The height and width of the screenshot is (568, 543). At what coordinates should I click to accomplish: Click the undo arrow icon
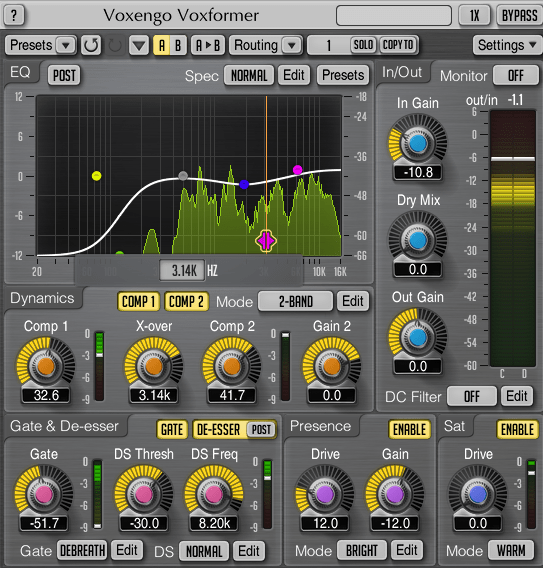click(x=91, y=45)
